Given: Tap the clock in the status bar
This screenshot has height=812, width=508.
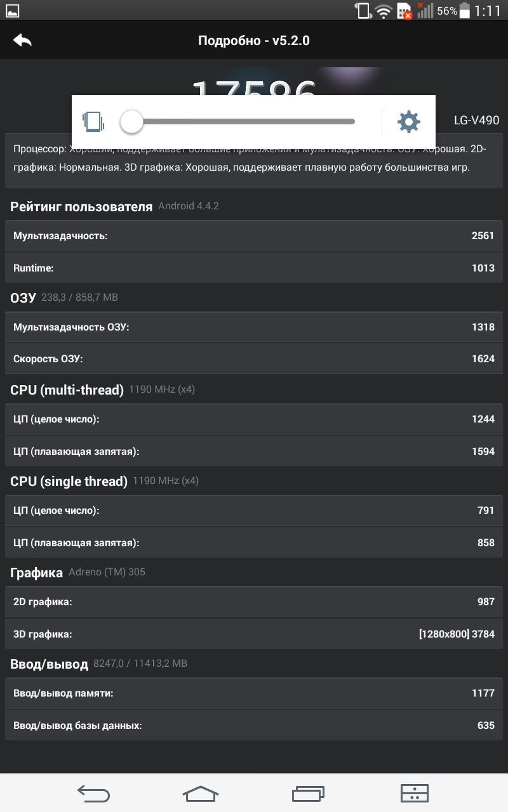Looking at the screenshot, I should 488,11.
